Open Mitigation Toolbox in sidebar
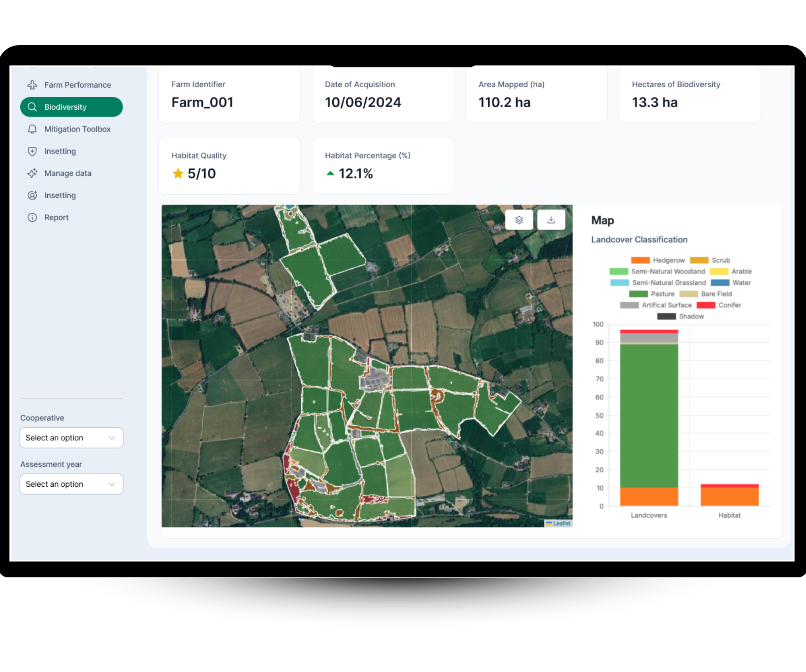This screenshot has width=806, height=672. point(71,129)
